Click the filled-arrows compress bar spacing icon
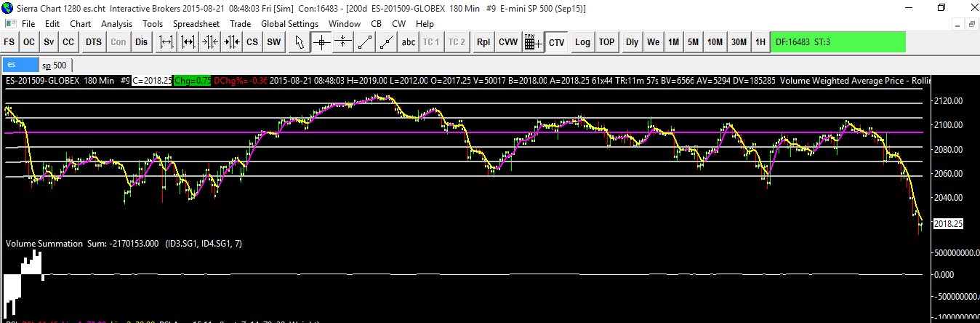 point(232,42)
